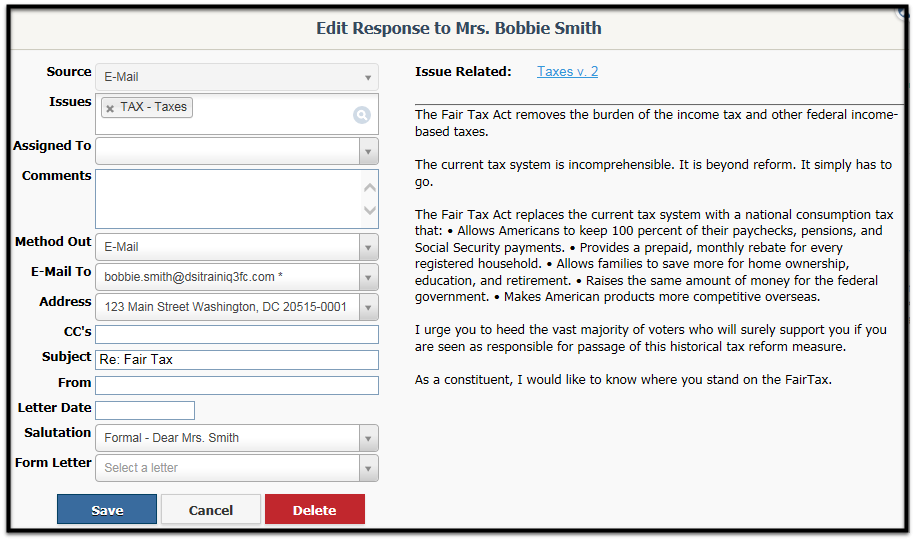Screen dimensions: 915x541
Task: Click the Subject field with Re: Fair Tax
Action: tap(237, 359)
